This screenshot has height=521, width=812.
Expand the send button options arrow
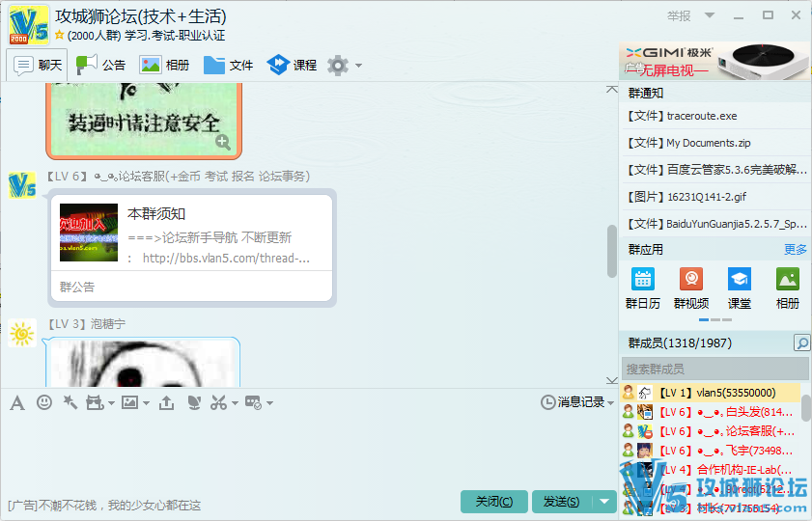[x=605, y=502]
